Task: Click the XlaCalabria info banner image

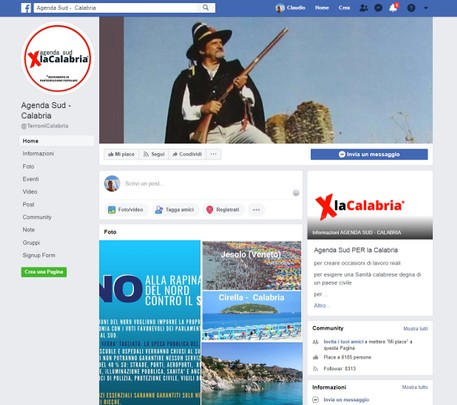Action: [370, 205]
